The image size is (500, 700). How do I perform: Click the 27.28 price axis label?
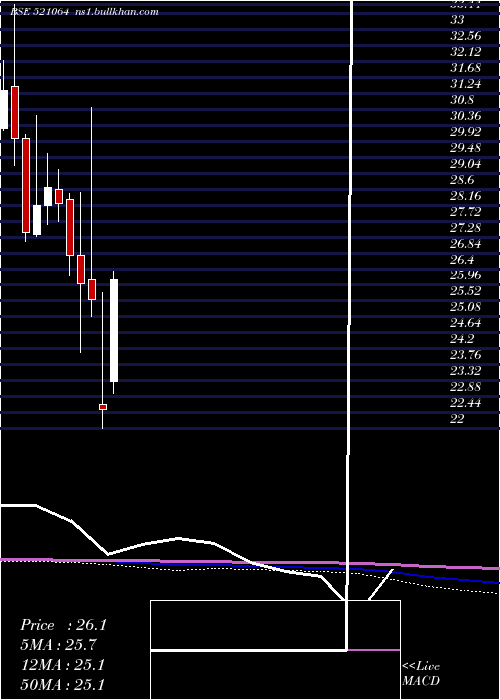click(x=466, y=228)
